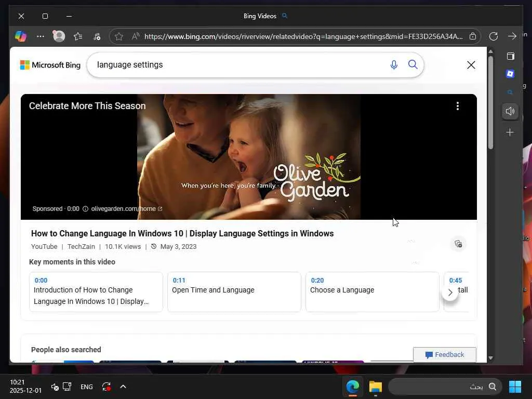The height and width of the screenshot is (399, 532).
Task: Play the Olive Garden video ad
Action: tap(249, 157)
